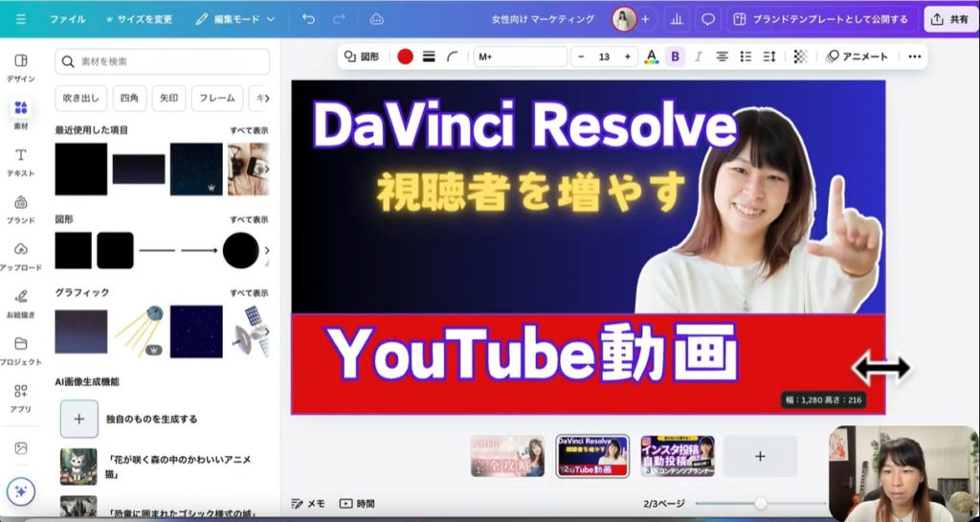
Task: Open the アップロード sidebar panel
Action: pos(21,256)
